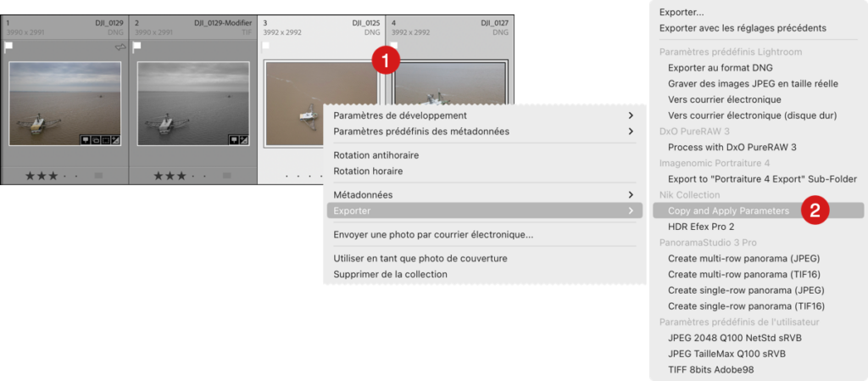Screen dimensions: 868x381
Task: Click the crop badge on DJI_0129 thumbnail
Action: click(x=106, y=139)
